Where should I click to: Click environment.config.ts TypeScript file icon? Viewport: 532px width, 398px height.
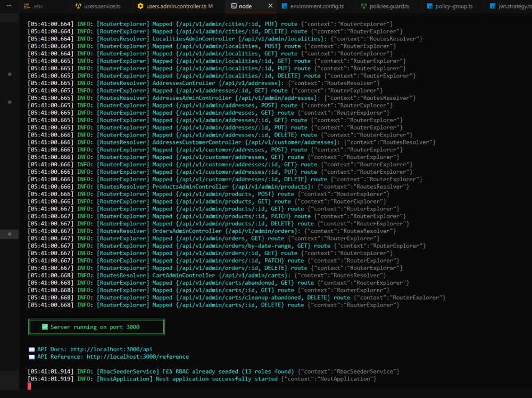[x=285, y=6]
